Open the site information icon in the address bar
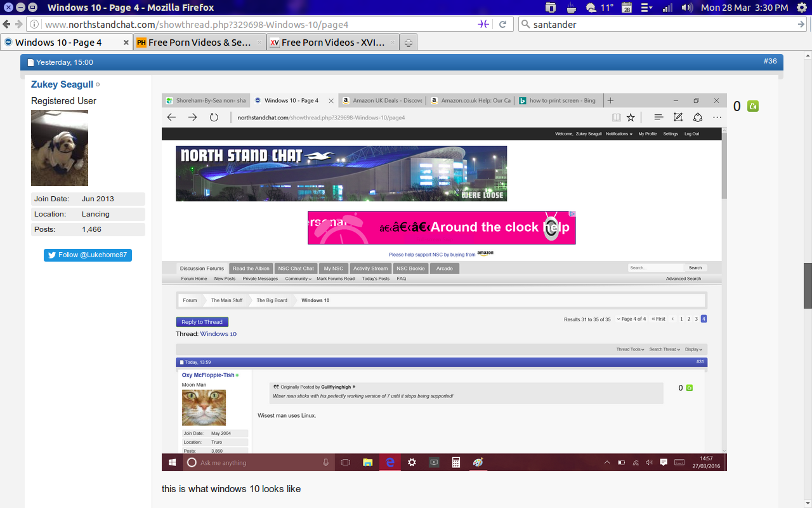 (x=34, y=25)
